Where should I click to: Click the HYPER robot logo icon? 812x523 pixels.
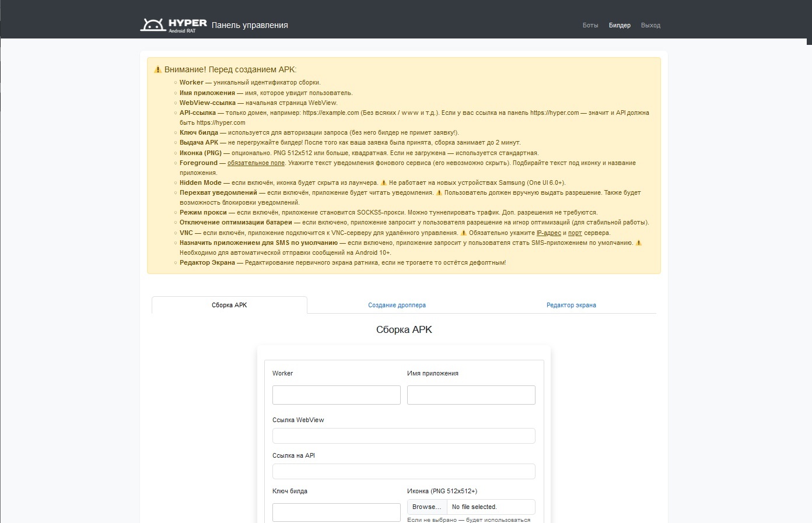point(153,25)
